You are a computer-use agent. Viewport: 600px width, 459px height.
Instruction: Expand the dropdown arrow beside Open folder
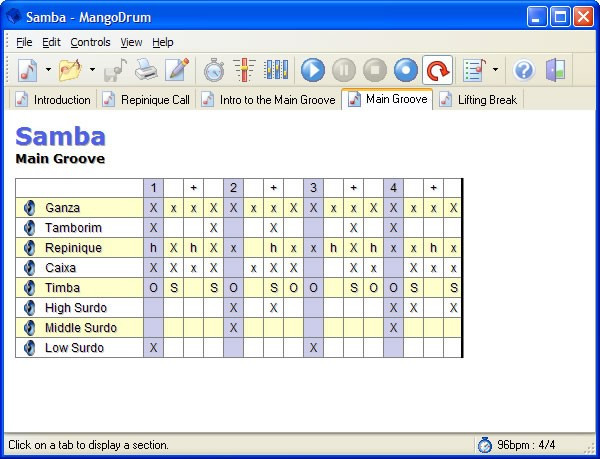tap(92, 70)
